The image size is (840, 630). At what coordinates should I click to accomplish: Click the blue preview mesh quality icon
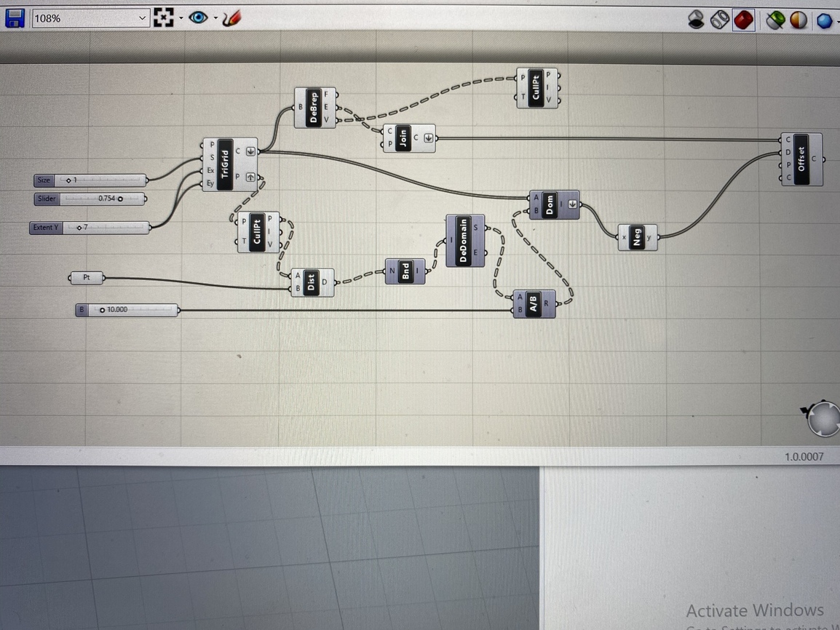coord(823,20)
